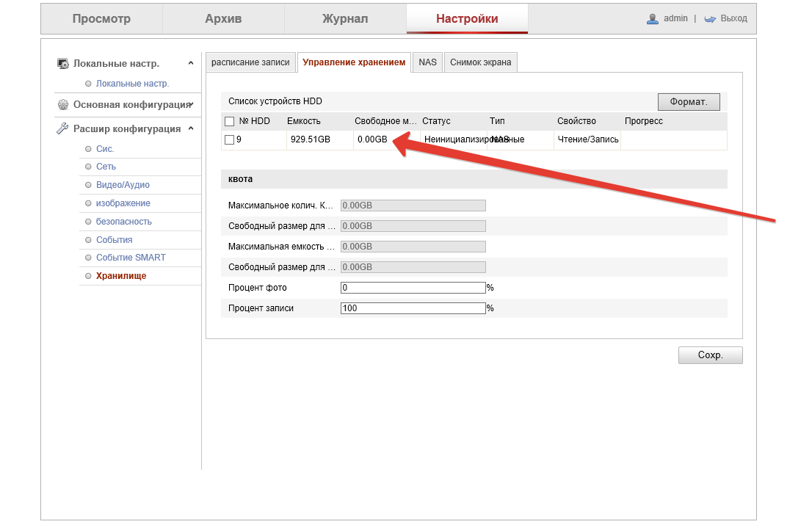Collapse the Локальные настр. section chevron
This screenshot has height=527, width=812.
point(191,64)
